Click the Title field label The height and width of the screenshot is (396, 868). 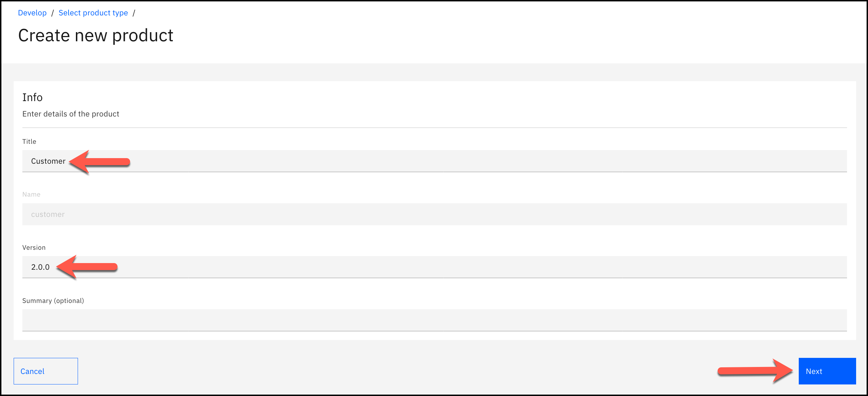[29, 142]
